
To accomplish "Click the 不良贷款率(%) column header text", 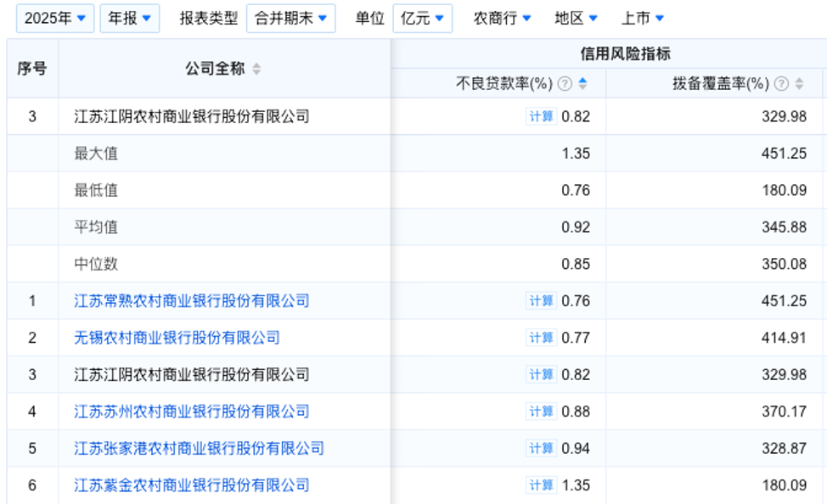I will (504, 83).
